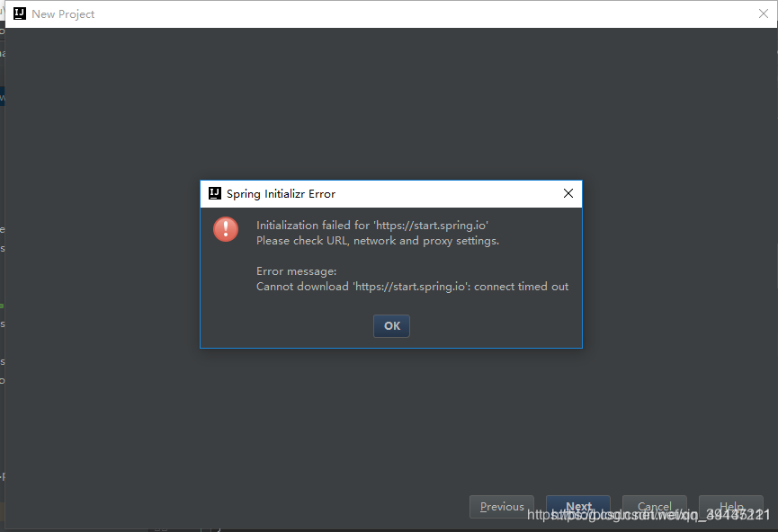Click the IntelliJ logo in the New Project title bar
Screen dimensions: 778x532
click(20, 13)
